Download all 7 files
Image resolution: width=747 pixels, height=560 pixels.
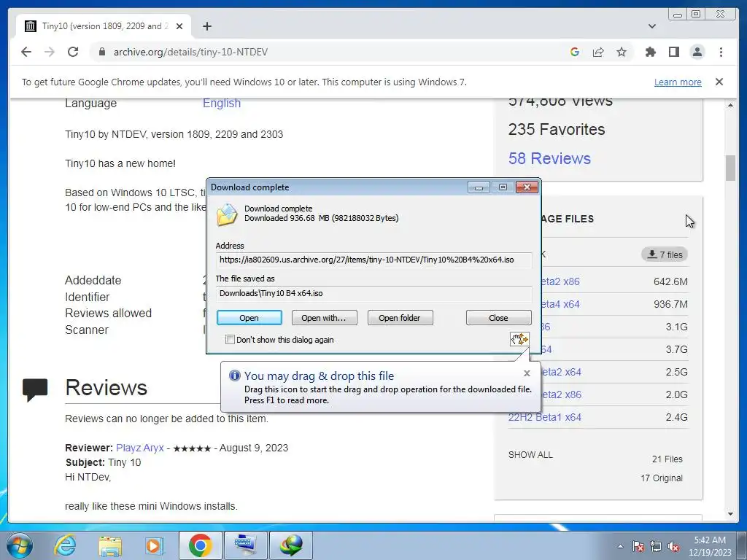pyautogui.click(x=664, y=254)
